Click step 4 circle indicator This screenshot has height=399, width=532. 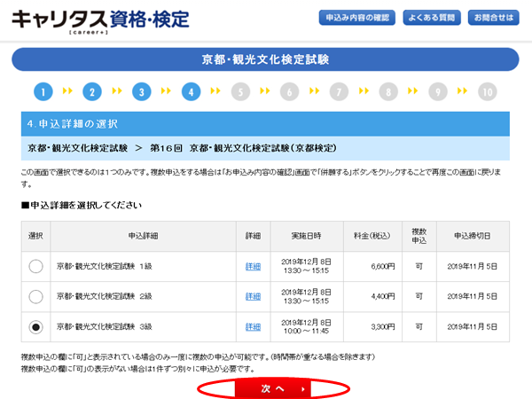tap(191, 91)
